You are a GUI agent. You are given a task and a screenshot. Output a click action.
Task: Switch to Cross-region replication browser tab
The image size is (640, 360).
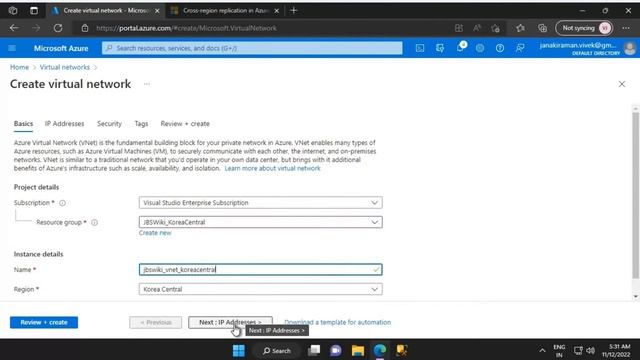(225, 11)
